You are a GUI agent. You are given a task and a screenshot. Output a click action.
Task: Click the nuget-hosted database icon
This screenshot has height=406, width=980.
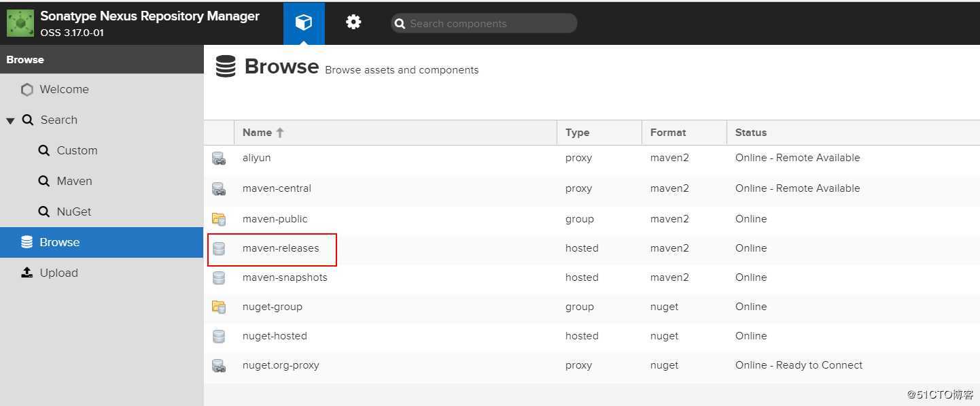(x=219, y=336)
